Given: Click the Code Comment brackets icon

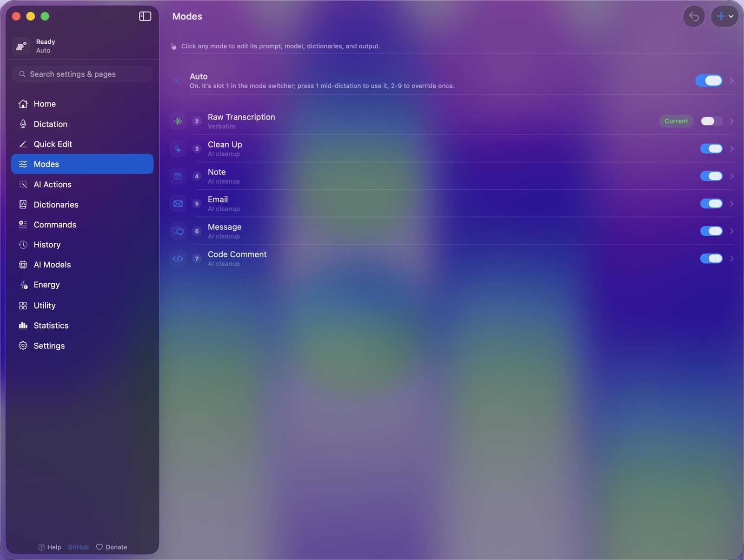Looking at the screenshot, I should [x=178, y=259].
